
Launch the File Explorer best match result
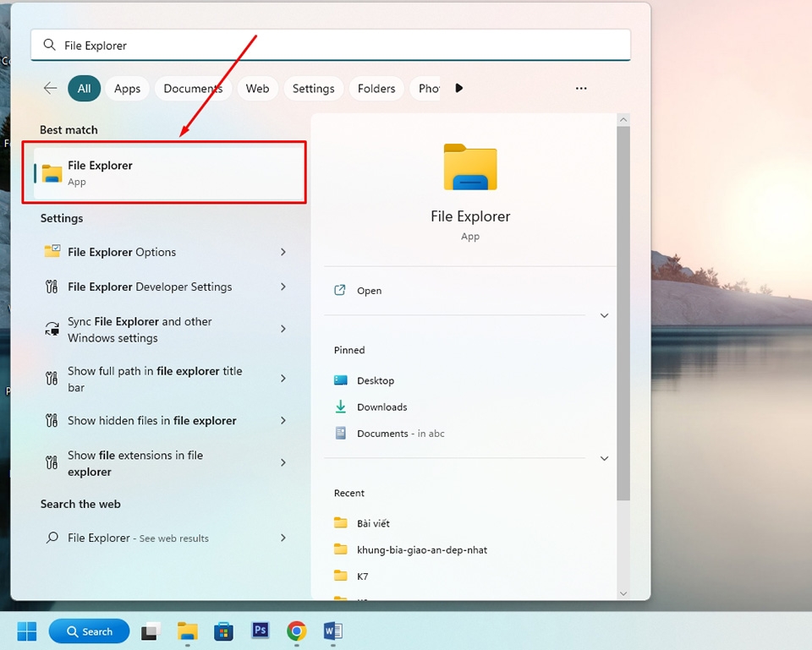coord(101,172)
